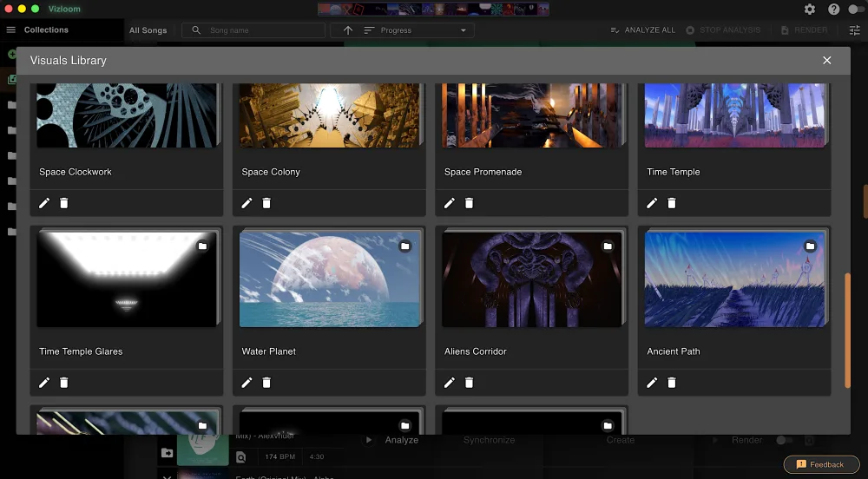
Task: Toggle the Render switch in song row
Action: click(785, 440)
